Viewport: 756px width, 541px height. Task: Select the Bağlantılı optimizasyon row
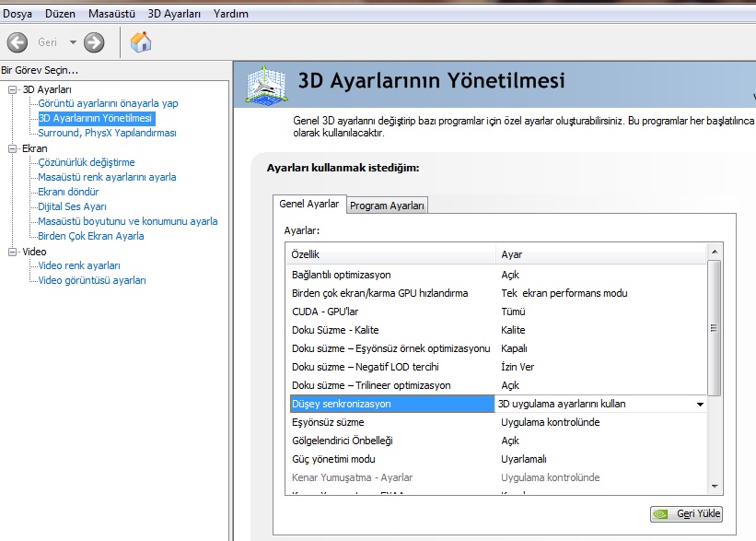496,275
